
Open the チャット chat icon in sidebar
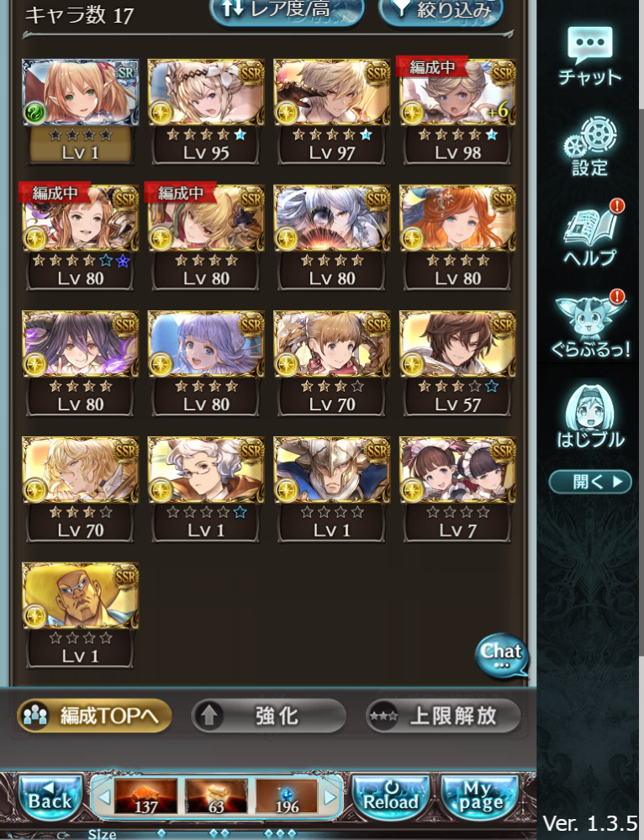pyautogui.click(x=589, y=55)
